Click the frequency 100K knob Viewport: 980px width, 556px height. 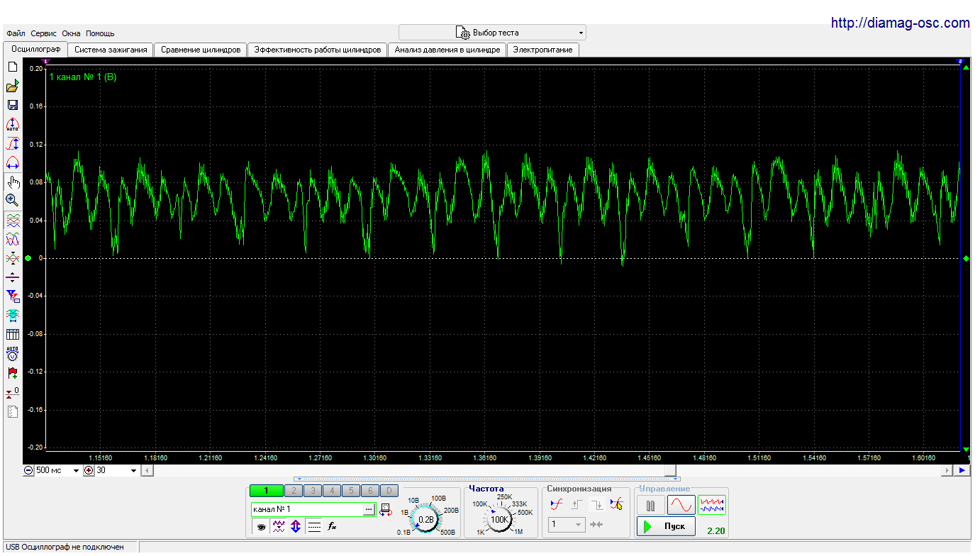tap(500, 520)
